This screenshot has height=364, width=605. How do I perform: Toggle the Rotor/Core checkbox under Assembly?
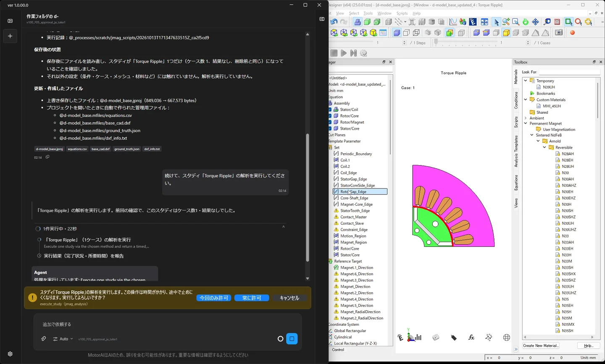330,116
